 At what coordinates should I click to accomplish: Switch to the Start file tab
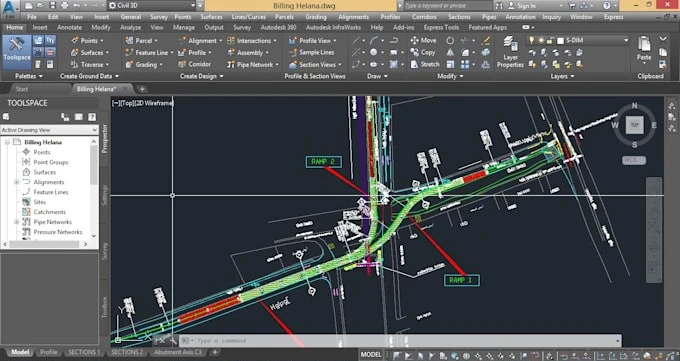(x=22, y=89)
